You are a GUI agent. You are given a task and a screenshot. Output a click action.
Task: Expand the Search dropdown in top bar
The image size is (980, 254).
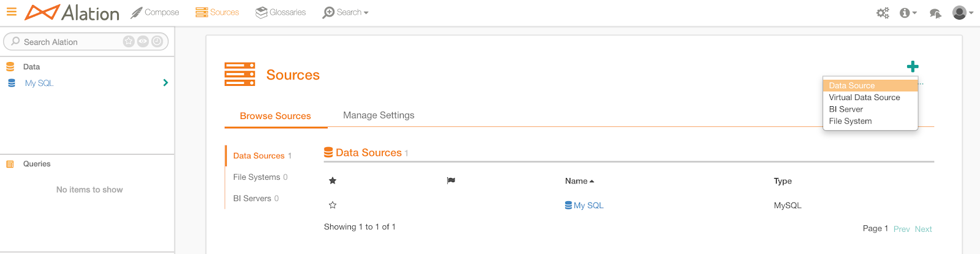point(345,12)
